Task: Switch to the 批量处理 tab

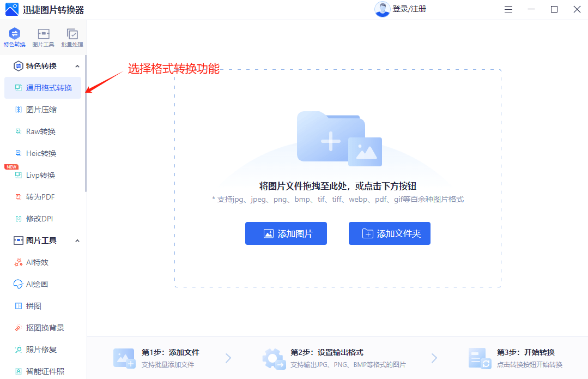Action: pyautogui.click(x=71, y=36)
